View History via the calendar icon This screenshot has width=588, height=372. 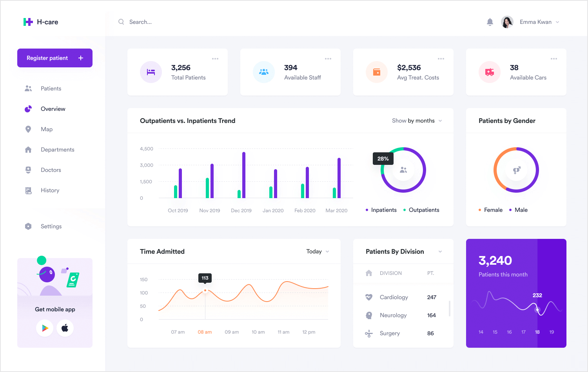tap(28, 190)
